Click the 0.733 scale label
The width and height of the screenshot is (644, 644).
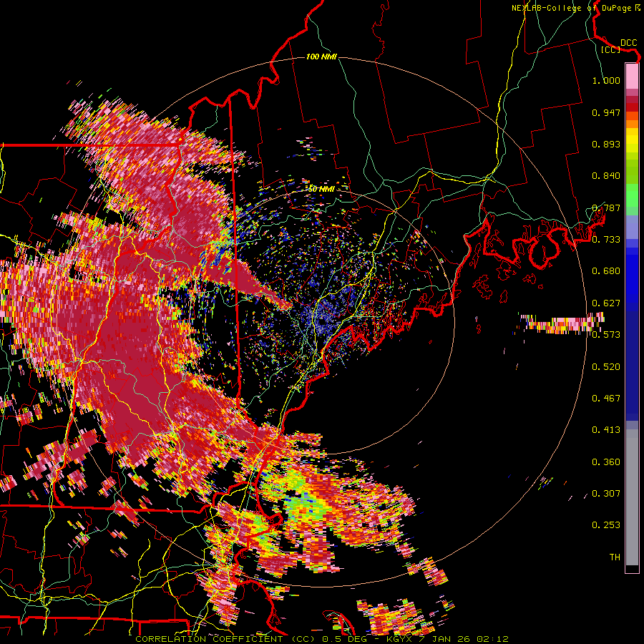coord(606,240)
